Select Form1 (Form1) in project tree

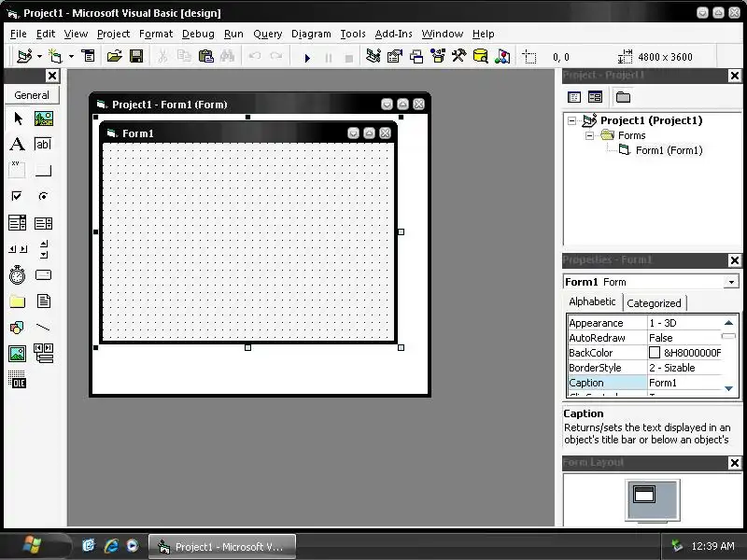tap(669, 150)
